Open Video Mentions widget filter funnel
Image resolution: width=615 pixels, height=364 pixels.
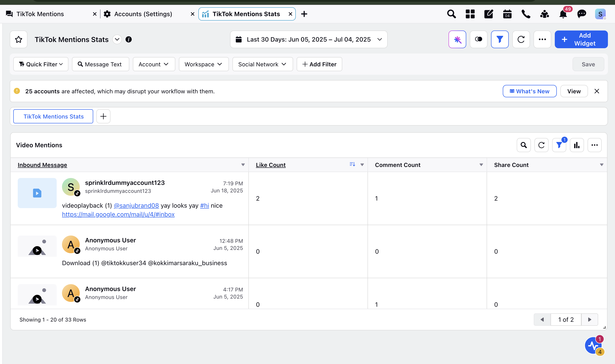[559, 145]
